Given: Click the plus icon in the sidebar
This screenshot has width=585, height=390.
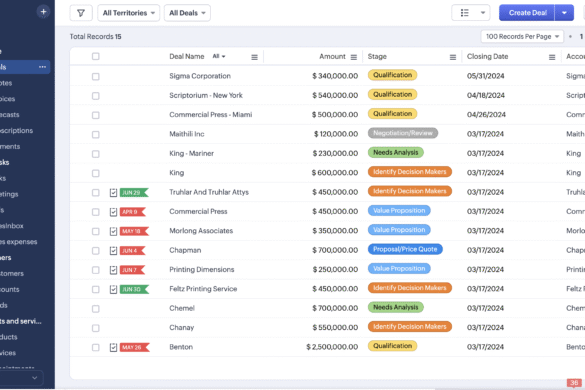Looking at the screenshot, I should click(43, 12).
